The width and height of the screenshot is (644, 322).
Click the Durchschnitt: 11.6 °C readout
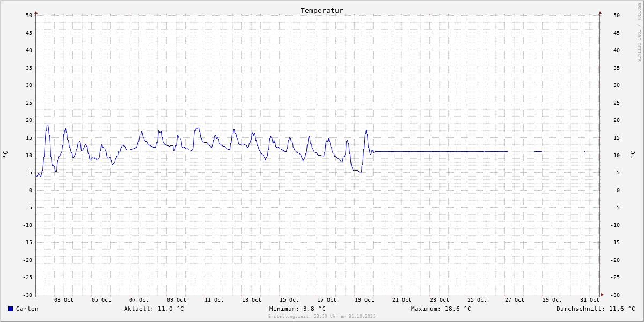(596, 309)
